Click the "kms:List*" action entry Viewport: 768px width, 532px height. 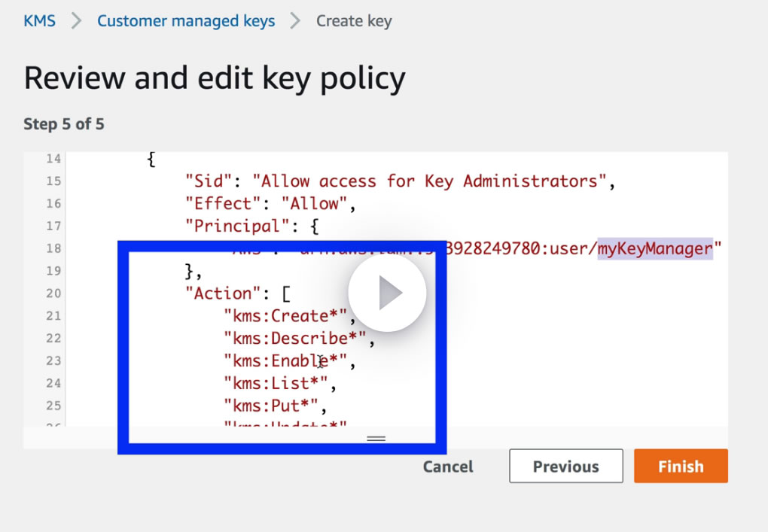tap(279, 383)
